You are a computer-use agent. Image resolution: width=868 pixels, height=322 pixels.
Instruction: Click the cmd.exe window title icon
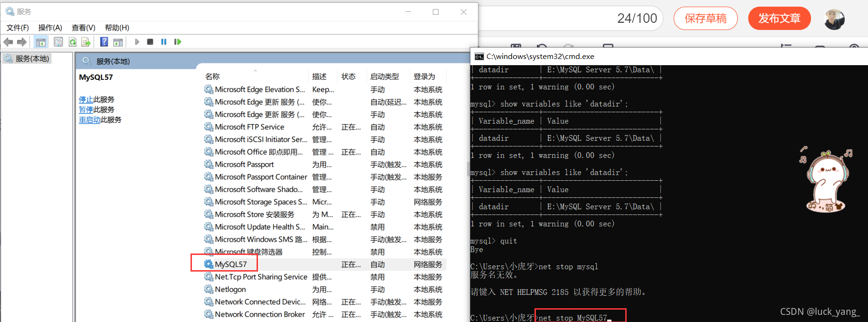coord(479,57)
